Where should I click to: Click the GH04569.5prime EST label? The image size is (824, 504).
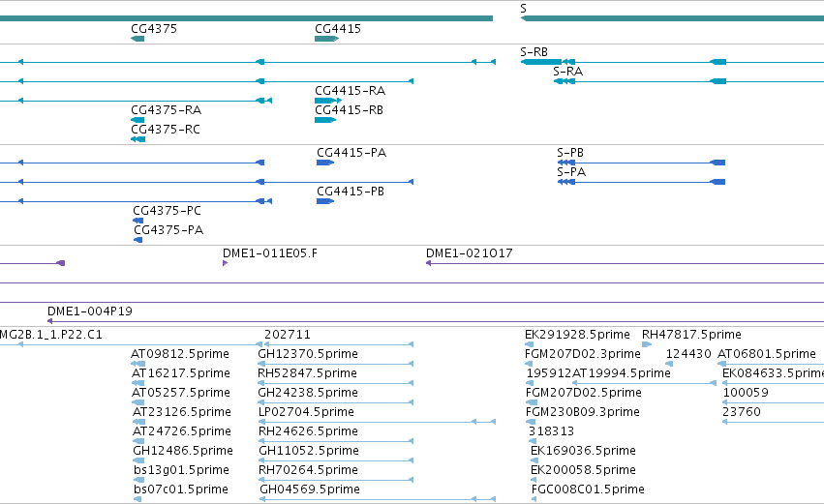(x=310, y=490)
